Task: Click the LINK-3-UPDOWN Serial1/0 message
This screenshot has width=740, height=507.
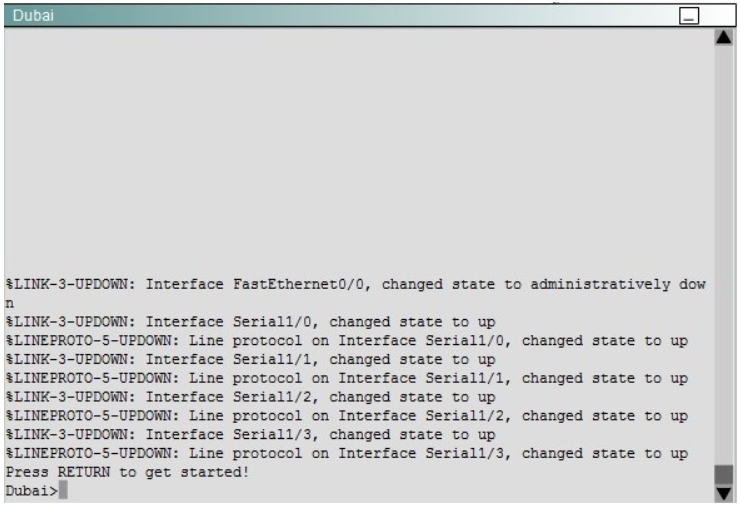Action: pyautogui.click(x=251, y=322)
